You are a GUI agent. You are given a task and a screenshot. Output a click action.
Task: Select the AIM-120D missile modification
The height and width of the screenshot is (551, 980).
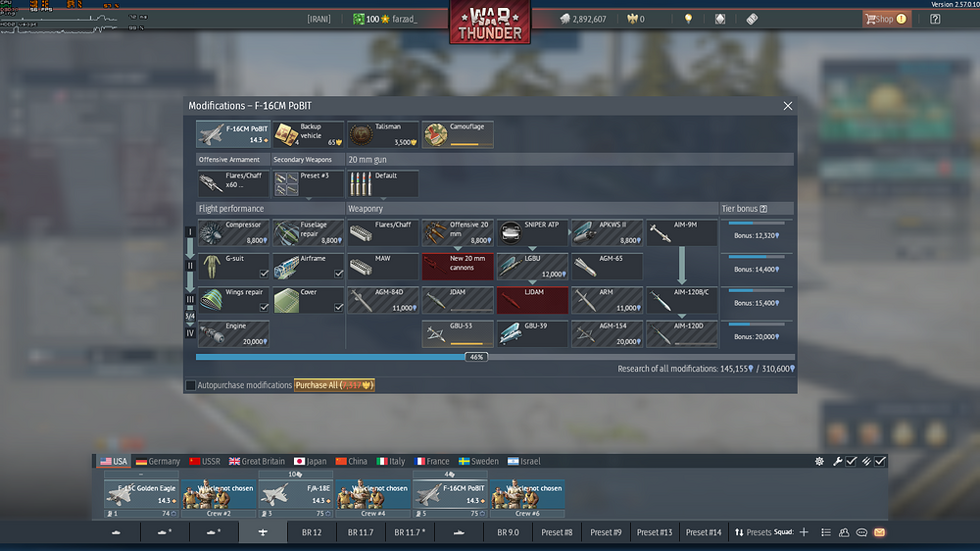682,334
